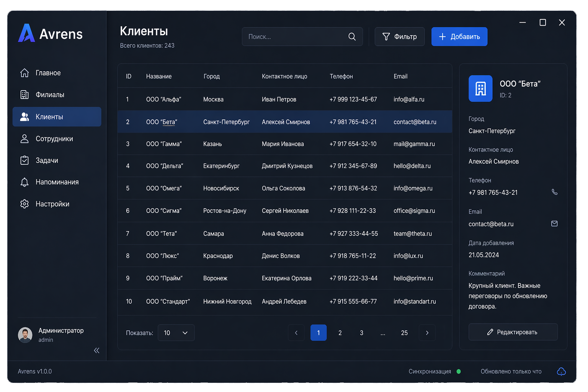This screenshot has height=392, width=588.
Task: Open Сотрудники using the person icon
Action: (24, 139)
